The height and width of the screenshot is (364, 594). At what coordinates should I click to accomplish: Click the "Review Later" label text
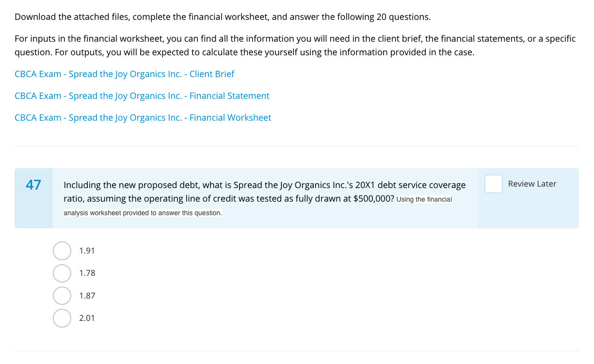click(x=532, y=184)
